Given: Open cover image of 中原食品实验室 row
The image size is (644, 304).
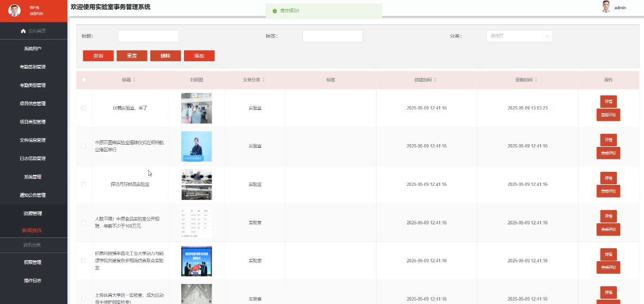Looking at the screenshot, I should (x=196, y=223).
